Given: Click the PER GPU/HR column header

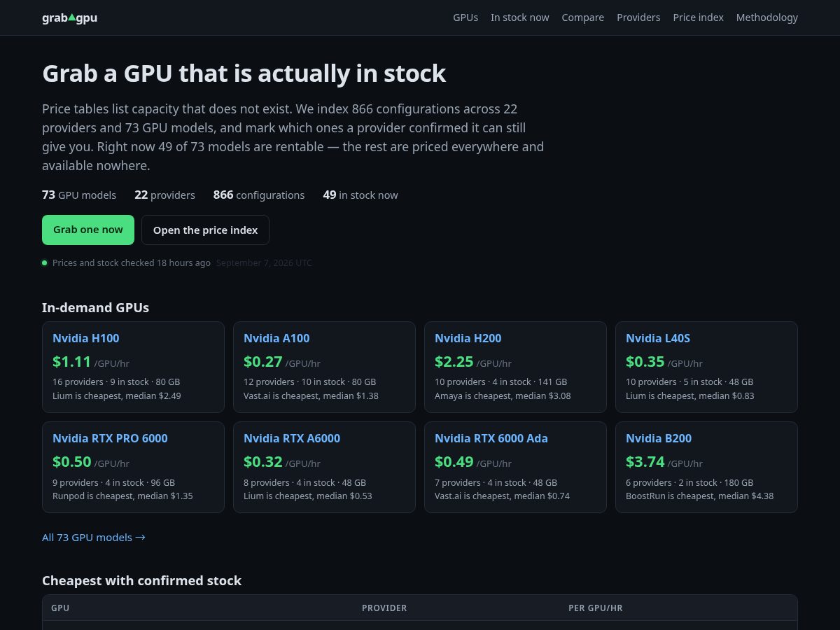Looking at the screenshot, I should click(x=596, y=608).
